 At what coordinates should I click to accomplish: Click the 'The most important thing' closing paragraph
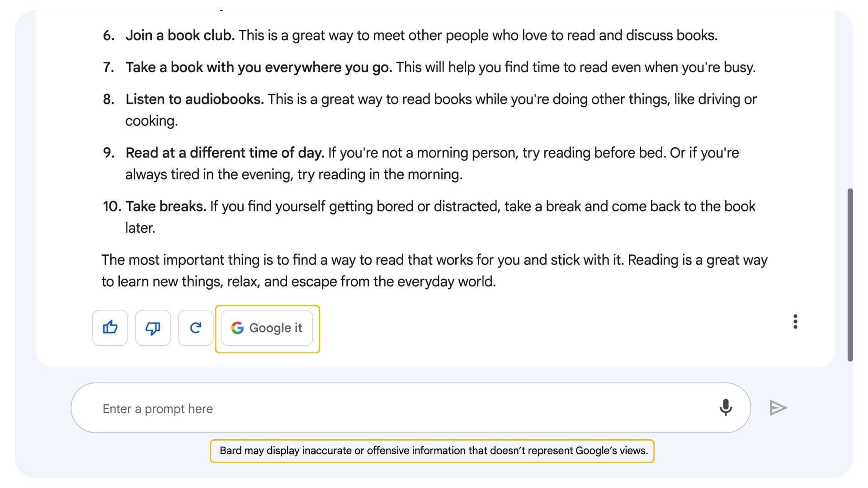pos(434,260)
